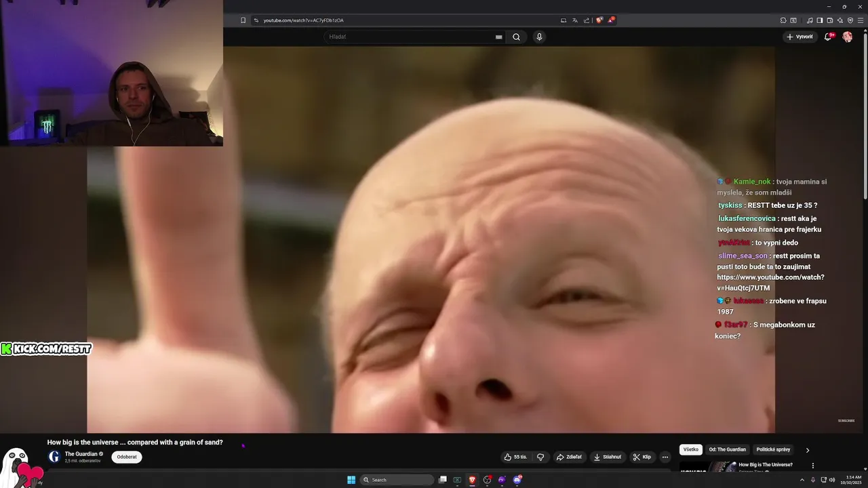Click the playing video frame
The image size is (868, 488).
(431, 239)
